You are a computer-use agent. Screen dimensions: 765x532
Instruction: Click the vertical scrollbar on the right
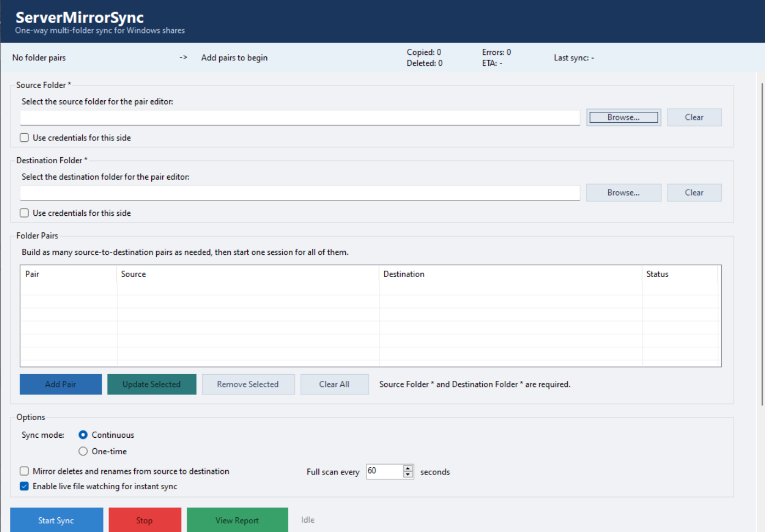(x=762, y=244)
